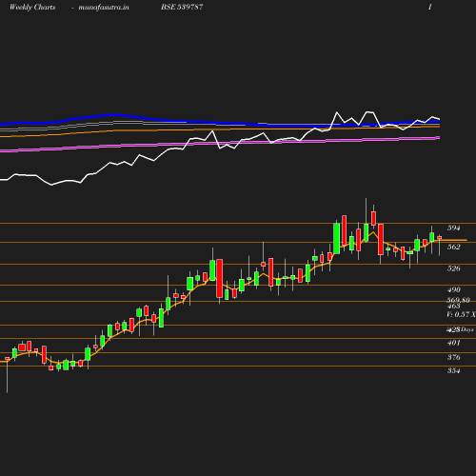Image resolution: width=476 pixels, height=476 pixels.
Task: Click the 'Weekly Charts' title text
Action: click(x=32, y=7)
